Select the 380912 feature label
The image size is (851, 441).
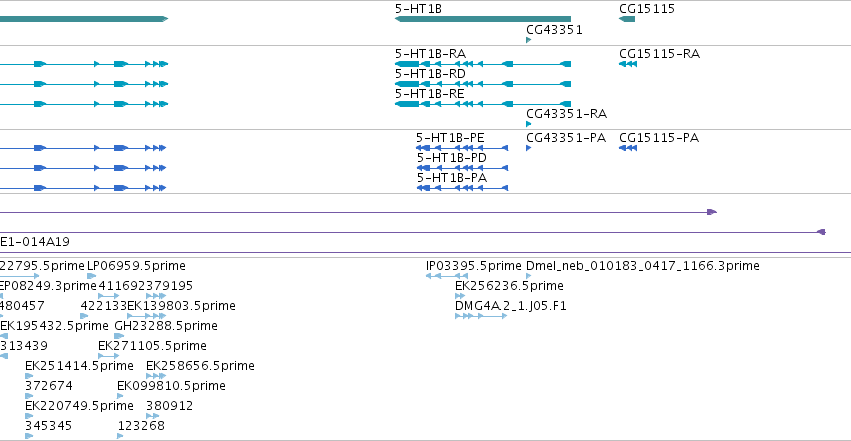click(x=169, y=406)
